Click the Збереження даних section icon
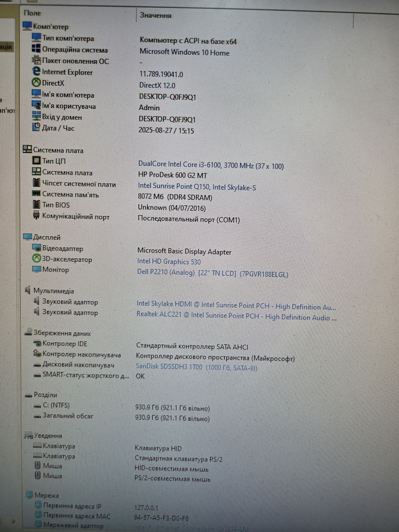 [28, 332]
